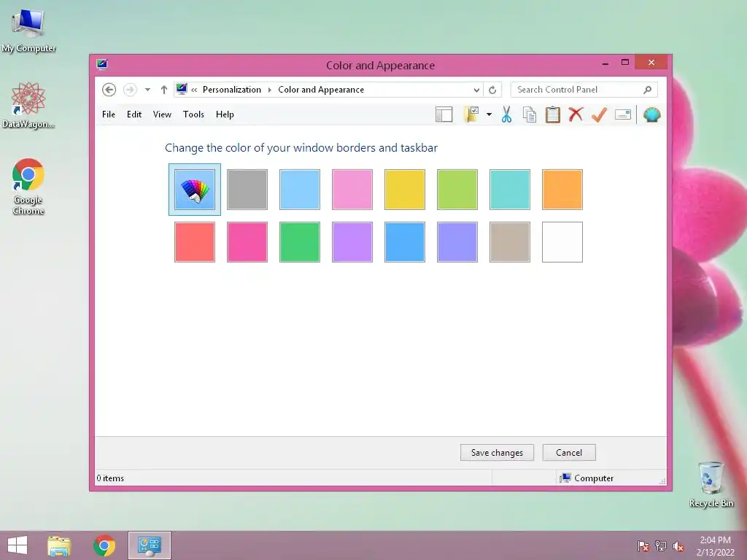The height and width of the screenshot is (560, 747).
Task: Open the Windows Start button
Action: [x=18, y=545]
